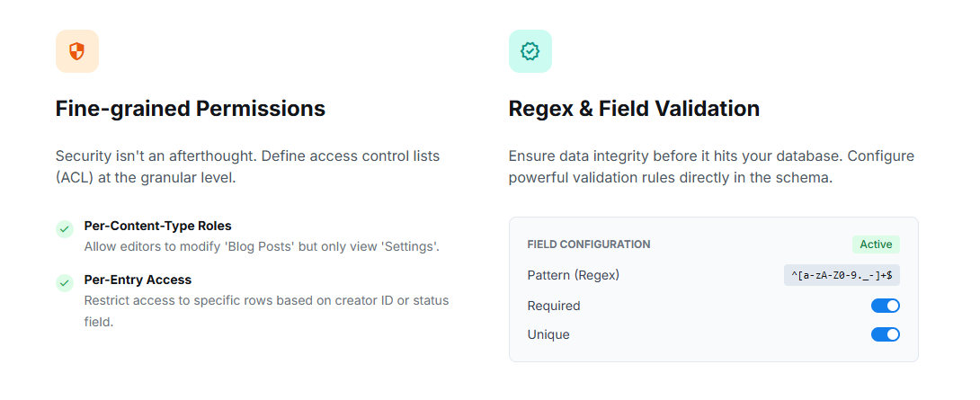Turn off the Unique toggle

pos(885,334)
